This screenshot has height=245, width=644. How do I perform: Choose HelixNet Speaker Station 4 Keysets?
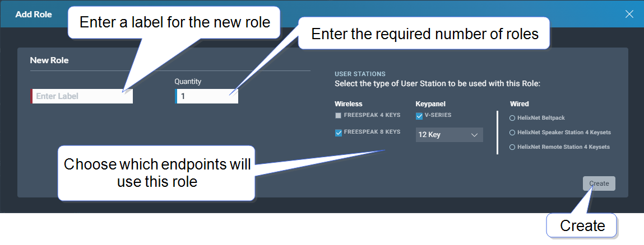[x=512, y=133]
